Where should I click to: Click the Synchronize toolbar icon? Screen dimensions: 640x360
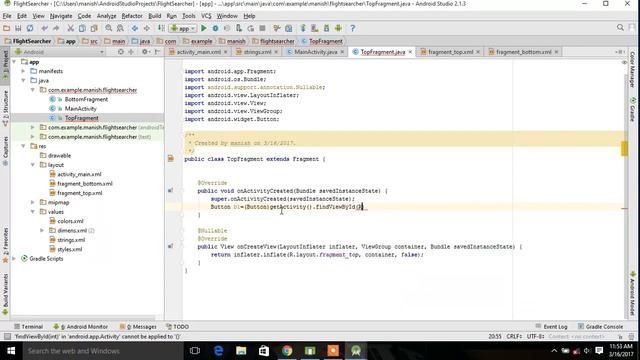click(30, 28)
